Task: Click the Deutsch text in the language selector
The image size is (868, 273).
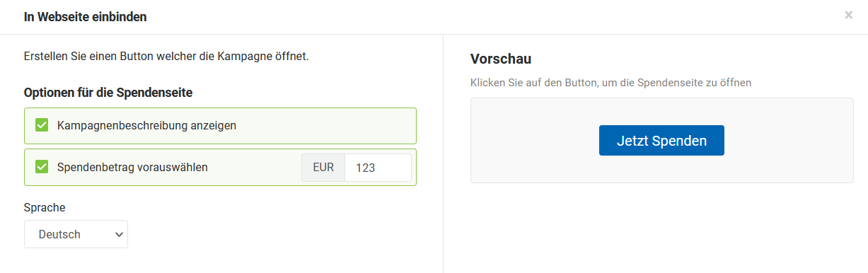Action: (59, 235)
